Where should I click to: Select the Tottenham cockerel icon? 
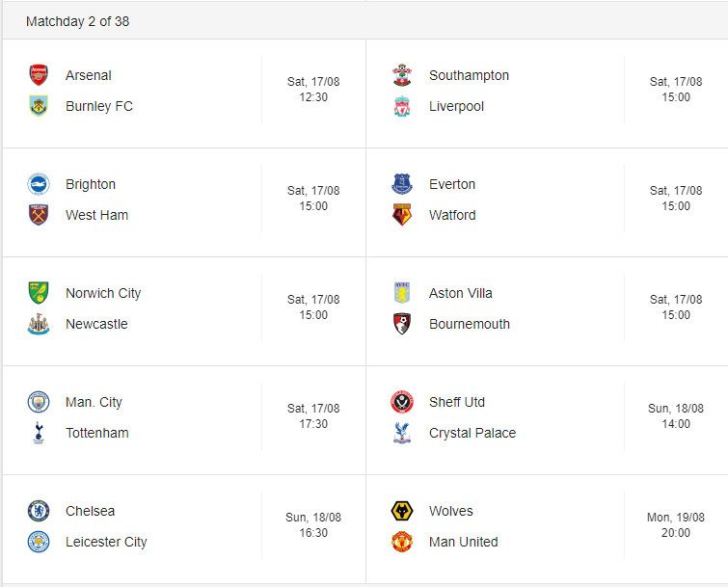[x=39, y=433]
